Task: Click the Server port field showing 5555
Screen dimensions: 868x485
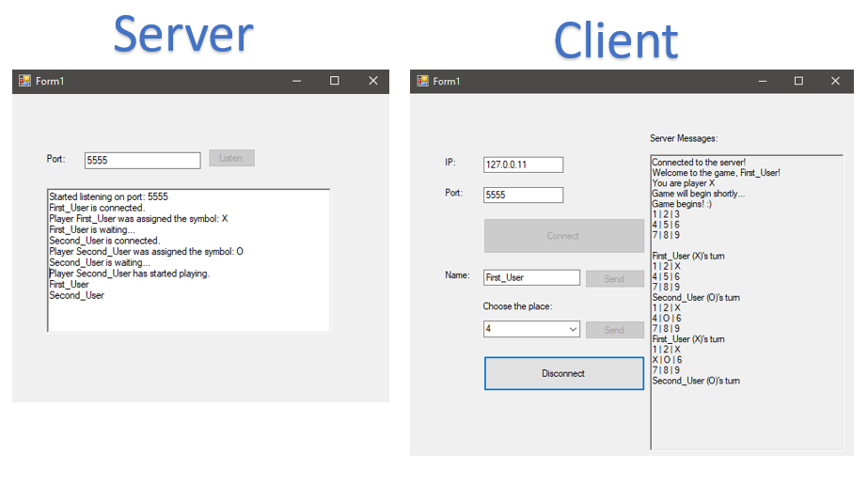Action: [x=142, y=161]
